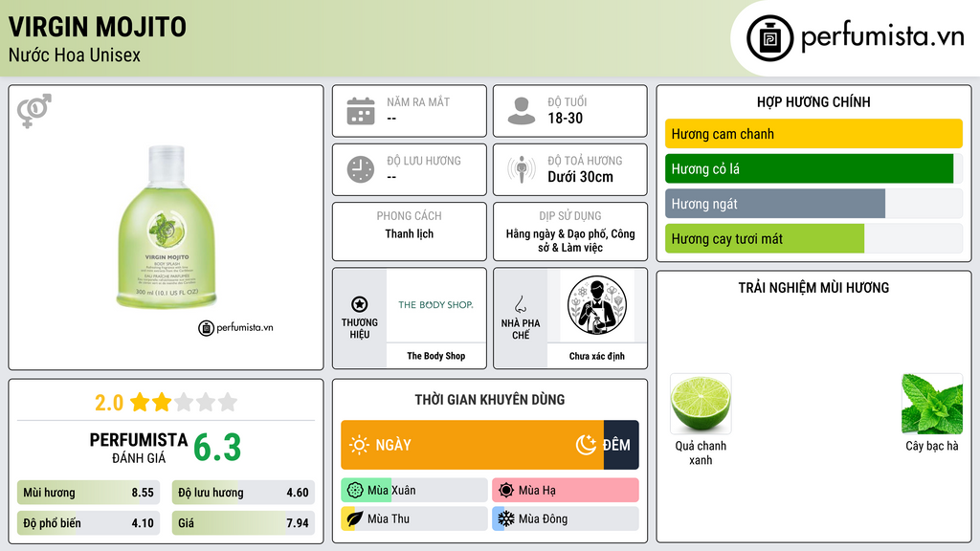Click the person icon beside Độ Tuổi
The height and width of the screenshot is (551, 980).
pos(522,111)
